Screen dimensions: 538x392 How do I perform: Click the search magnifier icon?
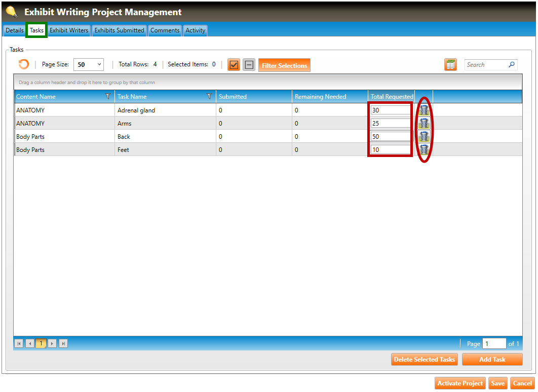click(511, 65)
